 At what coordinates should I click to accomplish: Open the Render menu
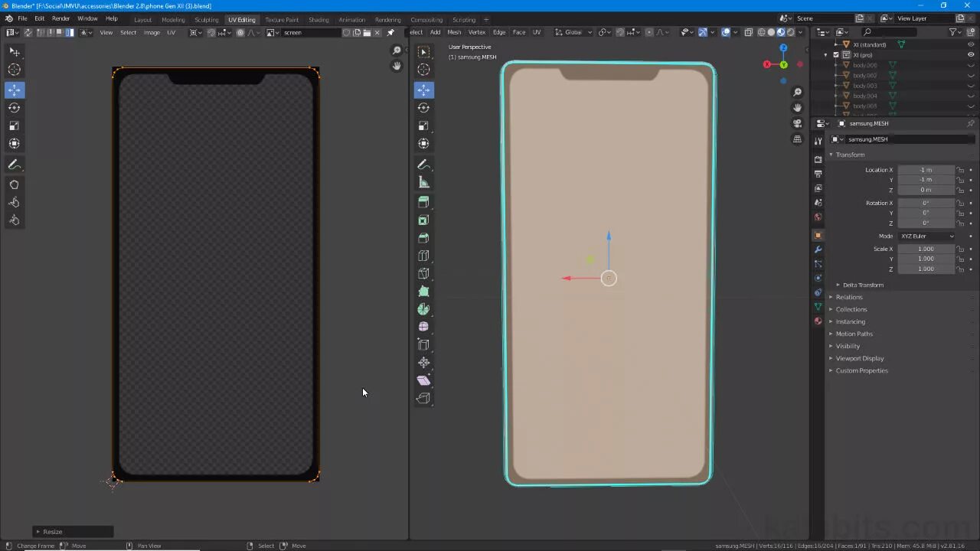61,18
